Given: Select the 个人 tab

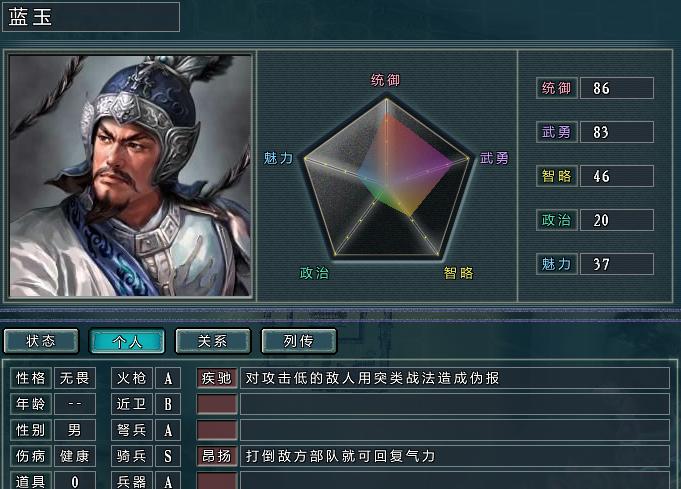Looking at the screenshot, I should 127,341.
